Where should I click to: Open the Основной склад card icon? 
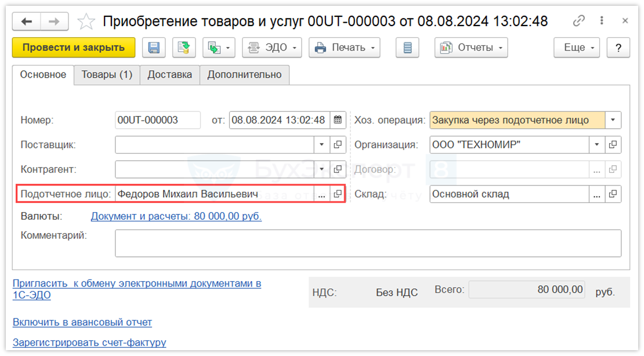coord(613,194)
